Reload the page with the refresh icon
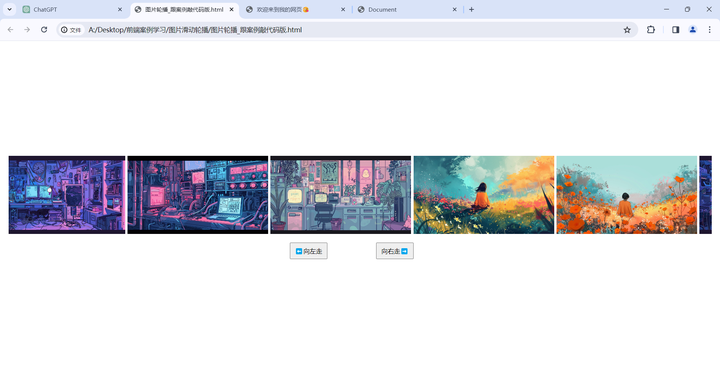 (44, 30)
